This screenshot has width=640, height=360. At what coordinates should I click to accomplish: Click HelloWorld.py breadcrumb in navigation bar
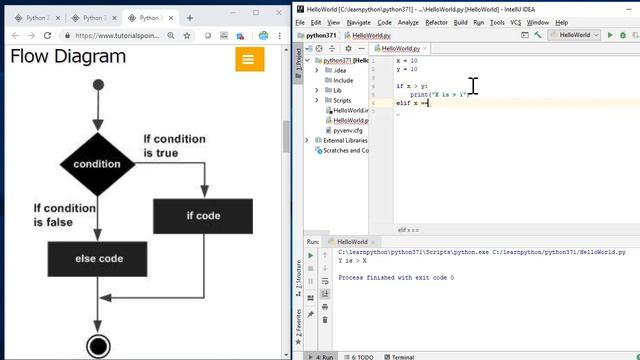click(368, 36)
